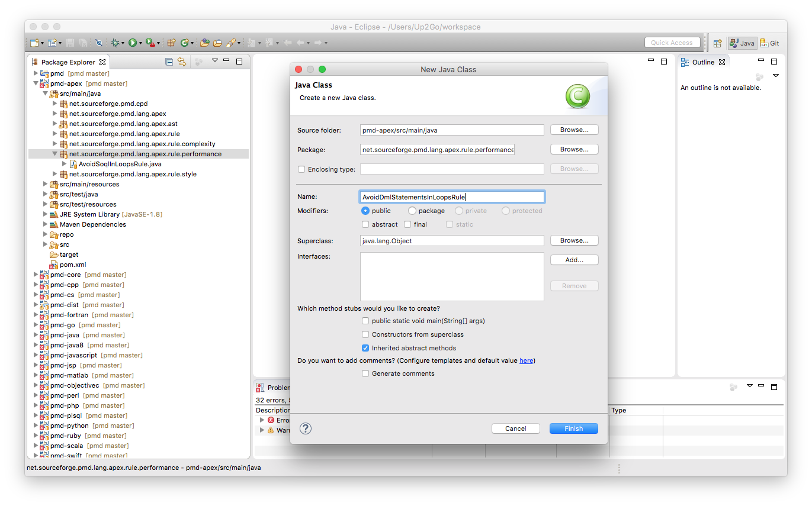Click the Debug bug icon in toolbar
This screenshot has width=812, height=506.
(x=115, y=43)
